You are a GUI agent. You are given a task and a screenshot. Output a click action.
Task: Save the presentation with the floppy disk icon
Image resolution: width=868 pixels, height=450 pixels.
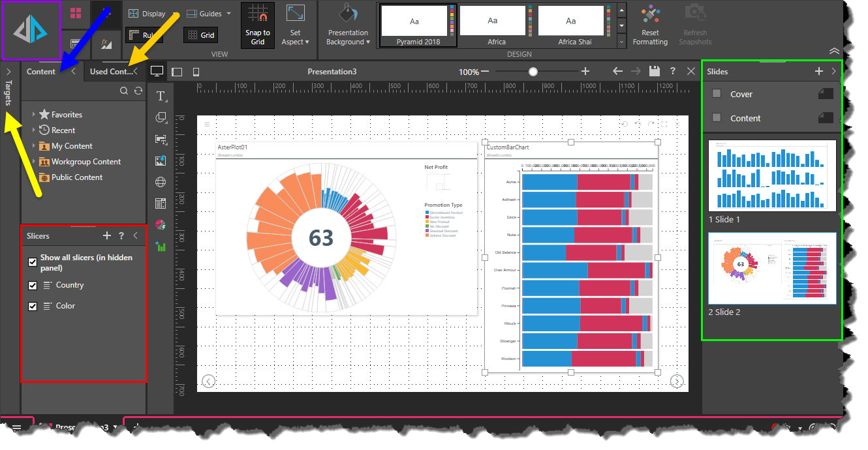click(x=654, y=71)
